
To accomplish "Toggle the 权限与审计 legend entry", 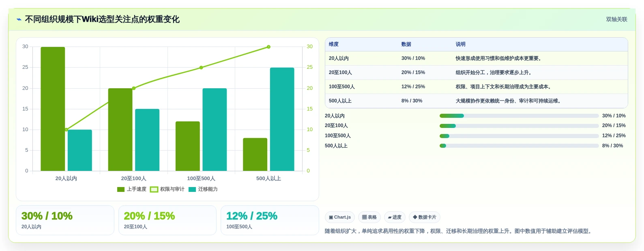I will 167,189.
